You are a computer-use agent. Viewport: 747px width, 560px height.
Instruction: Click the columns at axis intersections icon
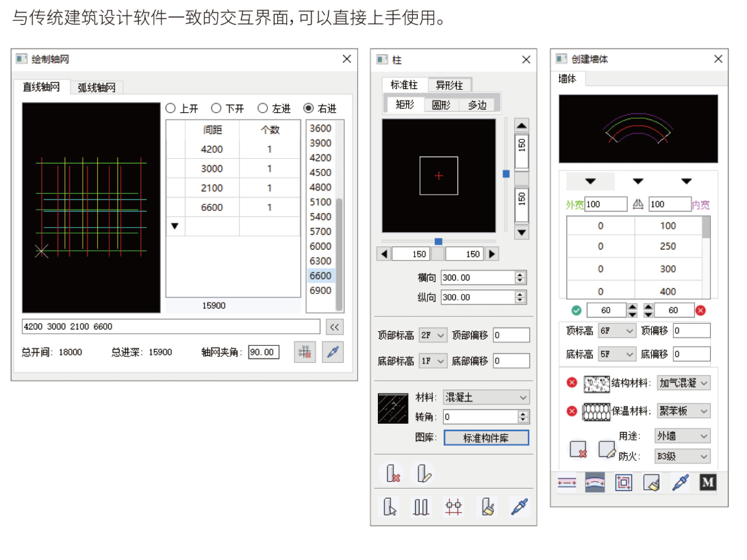(453, 507)
